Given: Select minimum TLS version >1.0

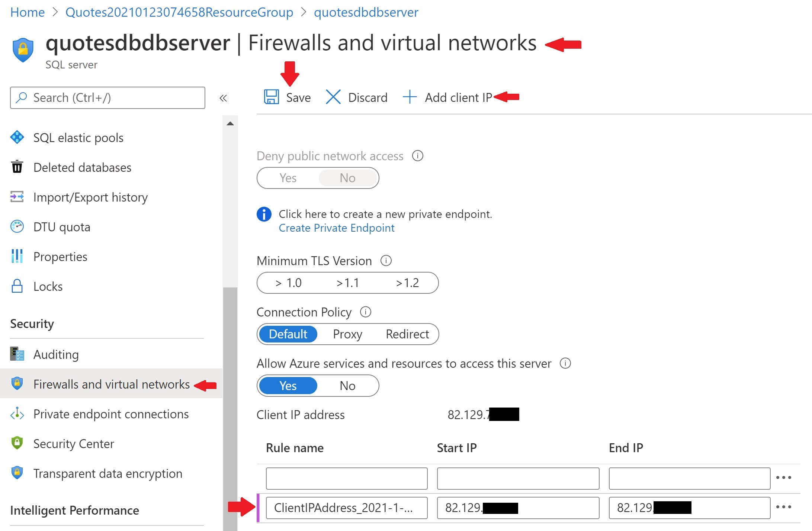Looking at the screenshot, I should [288, 283].
